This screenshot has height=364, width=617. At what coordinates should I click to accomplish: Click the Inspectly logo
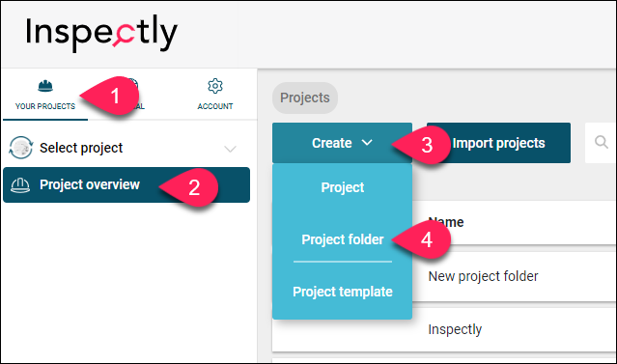[101, 34]
